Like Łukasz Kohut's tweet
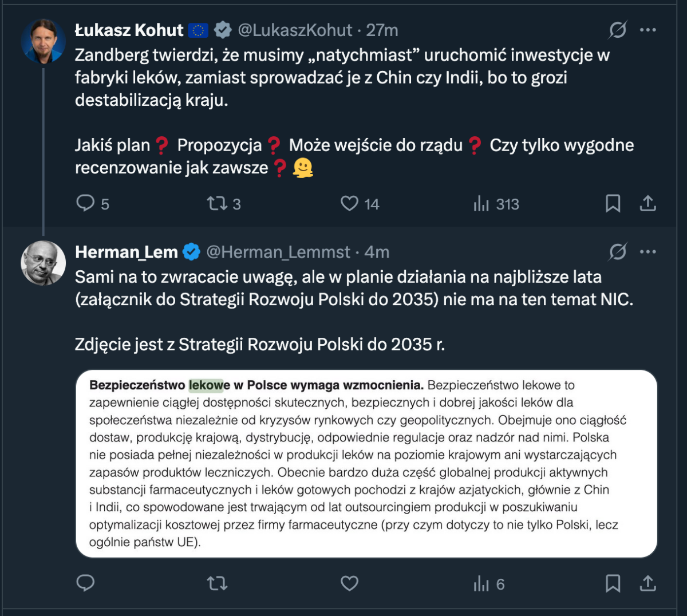Image resolution: width=687 pixels, height=616 pixels. [x=350, y=203]
